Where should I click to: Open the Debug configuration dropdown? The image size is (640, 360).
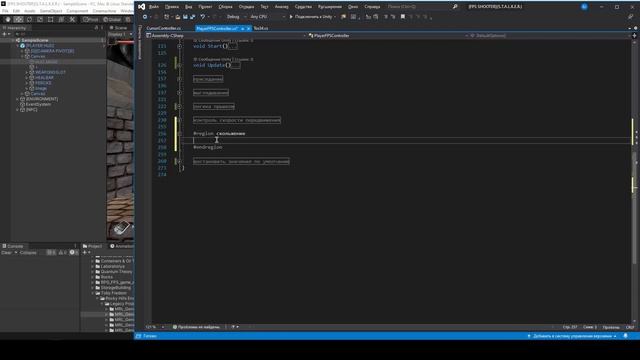[x=236, y=17]
